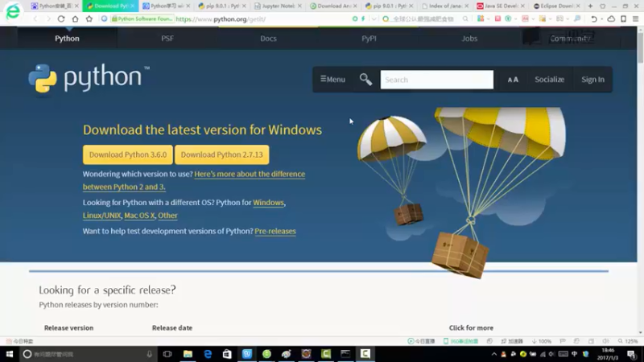Navigate forward with the forward arrow

48,19
